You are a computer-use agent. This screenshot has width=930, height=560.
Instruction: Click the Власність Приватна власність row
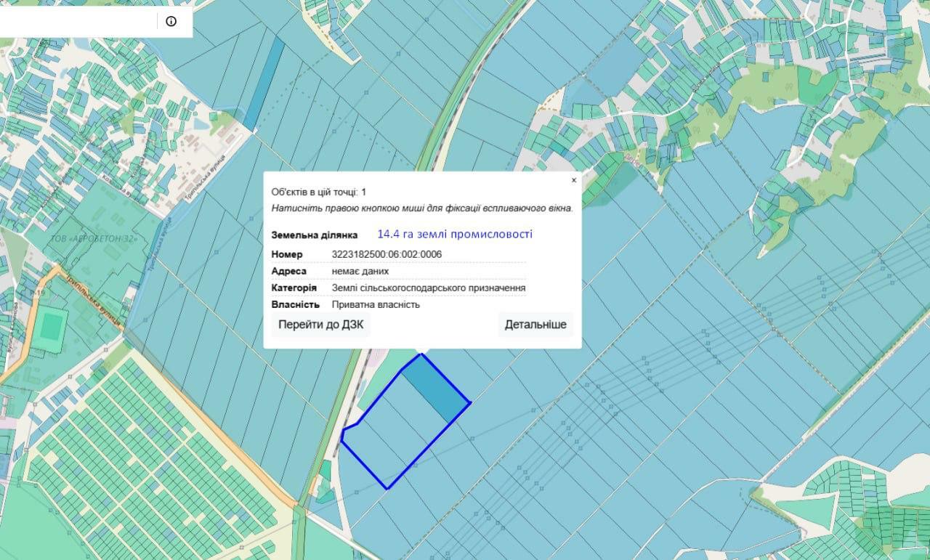[398, 304]
